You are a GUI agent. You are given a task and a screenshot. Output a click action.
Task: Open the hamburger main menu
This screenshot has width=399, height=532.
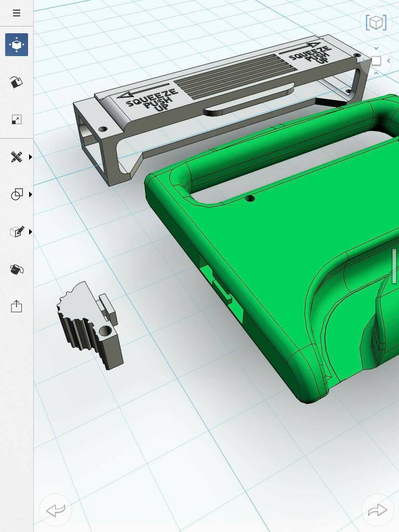[x=16, y=13]
